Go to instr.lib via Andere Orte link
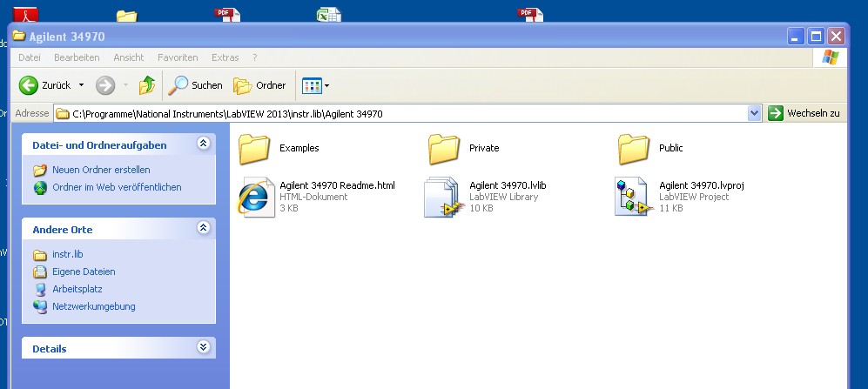 click(x=68, y=254)
